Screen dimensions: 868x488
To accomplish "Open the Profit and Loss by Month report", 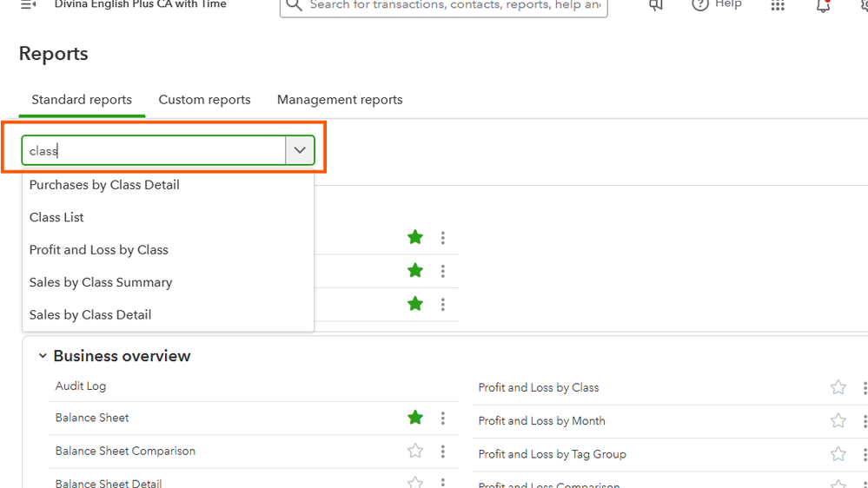I will click(541, 421).
